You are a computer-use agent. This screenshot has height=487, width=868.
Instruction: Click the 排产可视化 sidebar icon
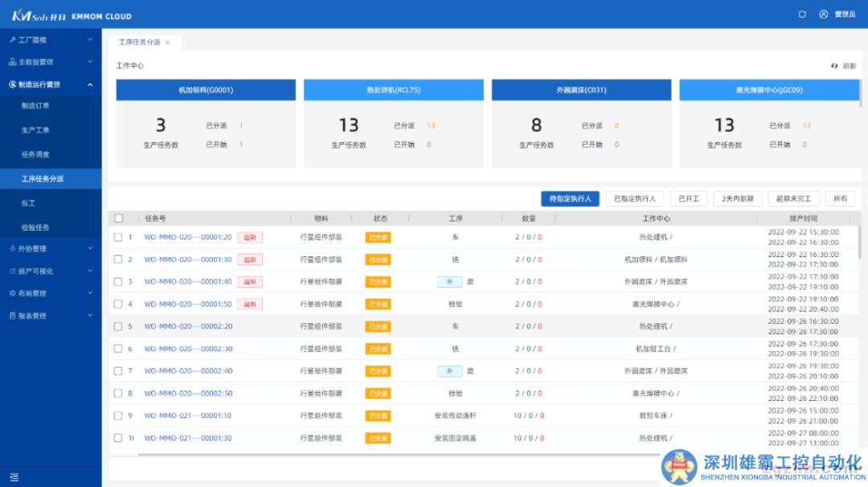click(12, 271)
